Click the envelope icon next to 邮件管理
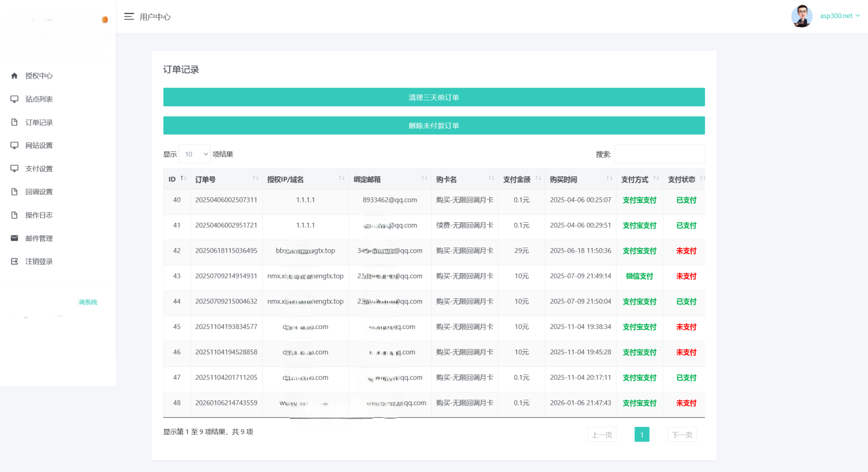The image size is (868, 472). point(14,237)
